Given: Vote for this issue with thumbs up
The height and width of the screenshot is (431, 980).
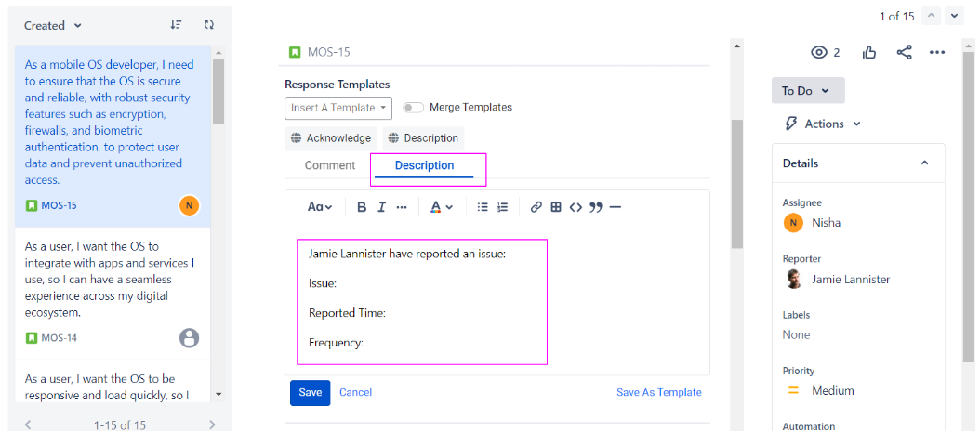Looking at the screenshot, I should [869, 52].
